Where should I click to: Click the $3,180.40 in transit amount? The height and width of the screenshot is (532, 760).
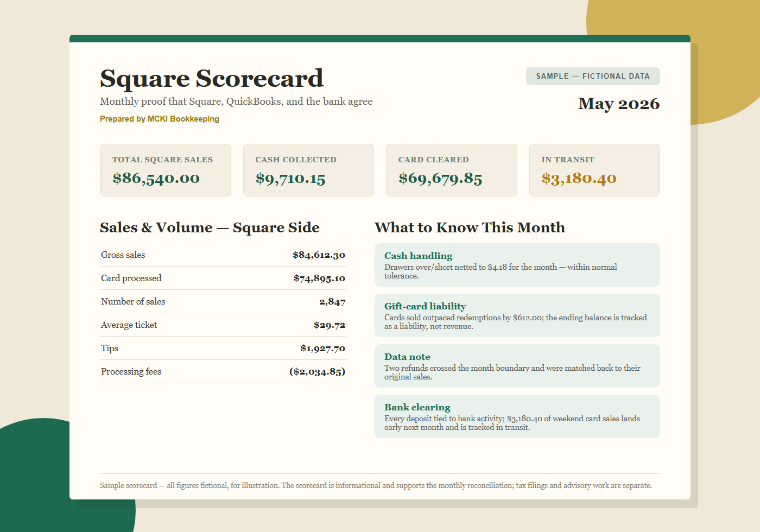(579, 178)
